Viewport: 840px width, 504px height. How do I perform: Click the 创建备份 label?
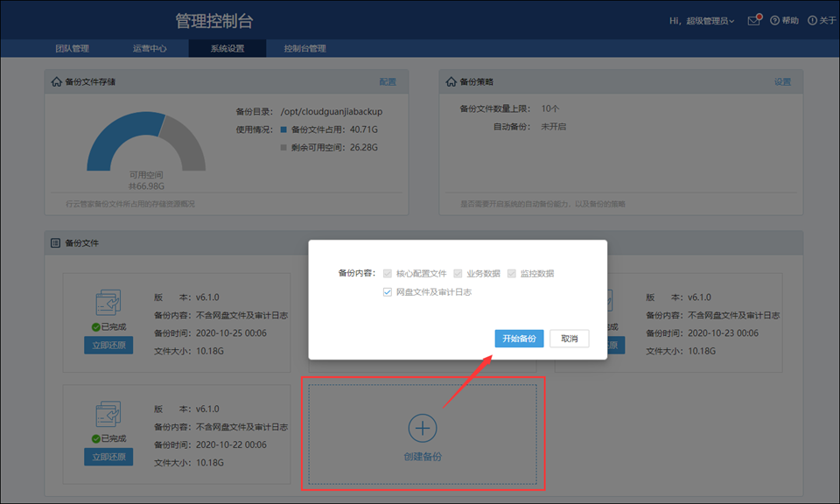pos(423,457)
